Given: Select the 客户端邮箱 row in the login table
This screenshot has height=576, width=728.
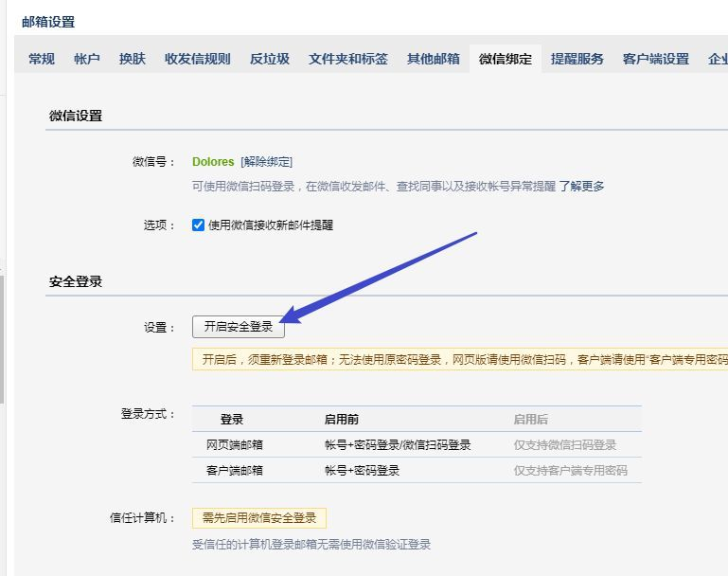Looking at the screenshot, I should (234, 470).
